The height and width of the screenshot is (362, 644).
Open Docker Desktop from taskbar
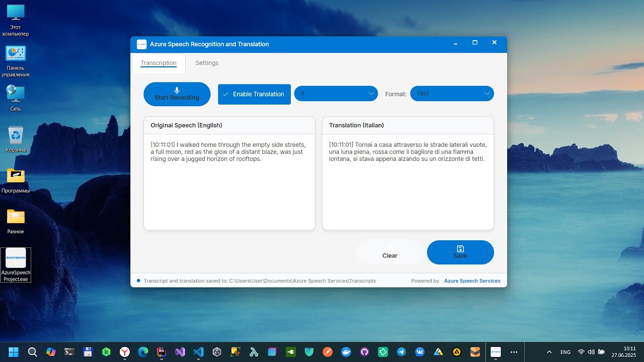point(346,352)
